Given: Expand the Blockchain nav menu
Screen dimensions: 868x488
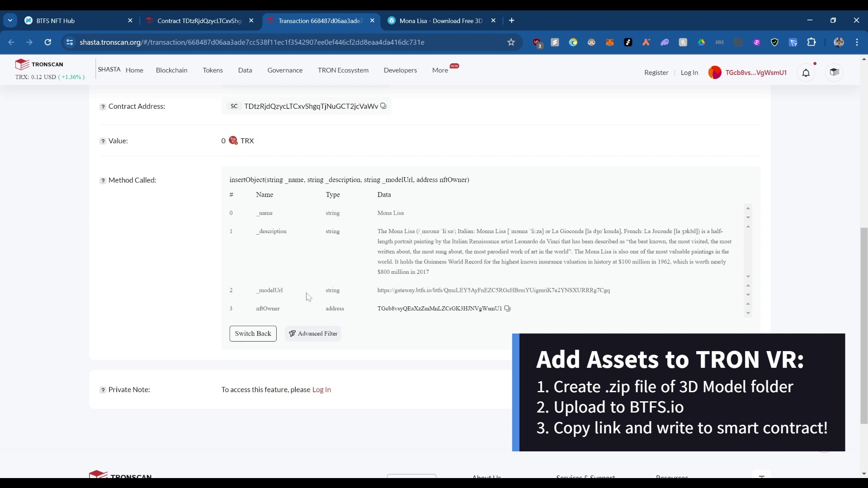Looking at the screenshot, I should click(x=171, y=70).
